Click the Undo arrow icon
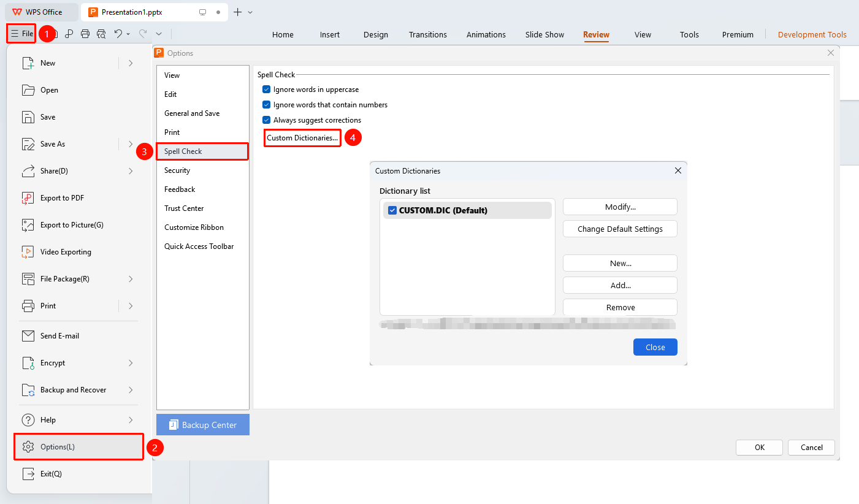Screen dimensions: 859x504 click(118, 34)
